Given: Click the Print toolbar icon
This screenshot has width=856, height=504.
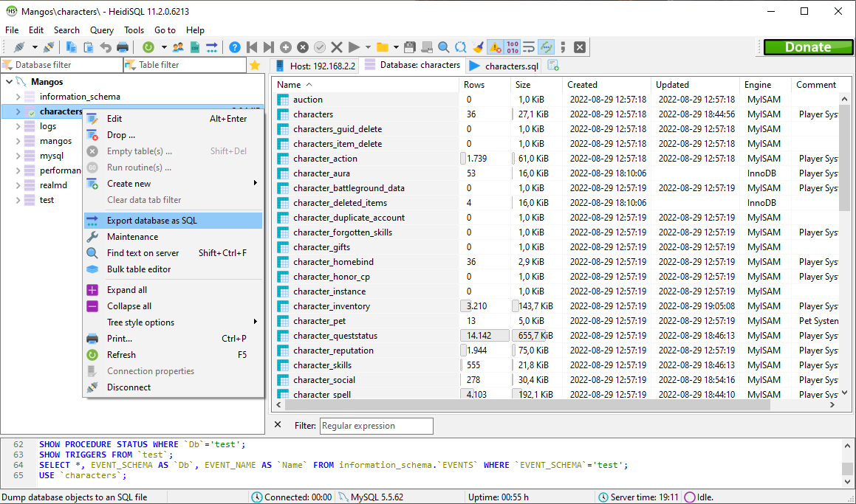Looking at the screenshot, I should [123, 47].
